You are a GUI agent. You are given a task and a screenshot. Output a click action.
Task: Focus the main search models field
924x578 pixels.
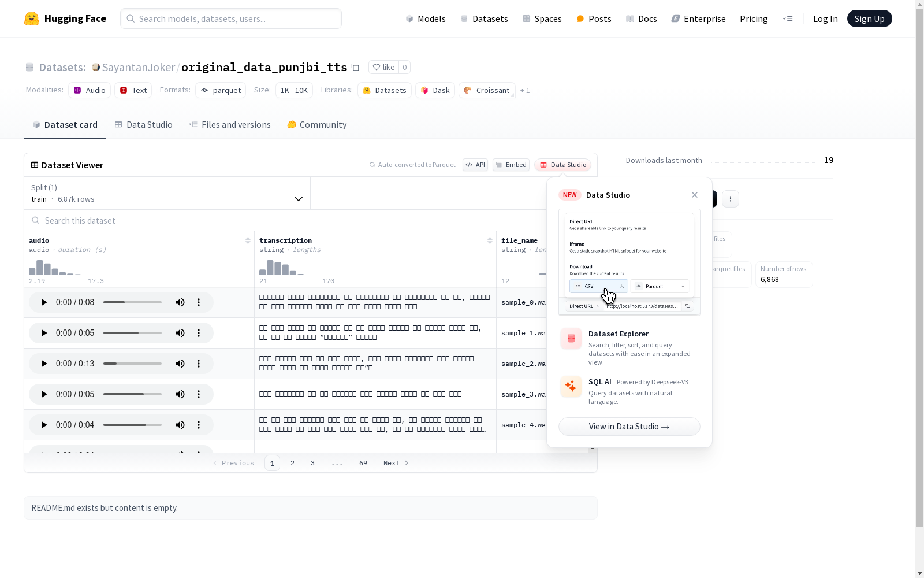pos(231,18)
